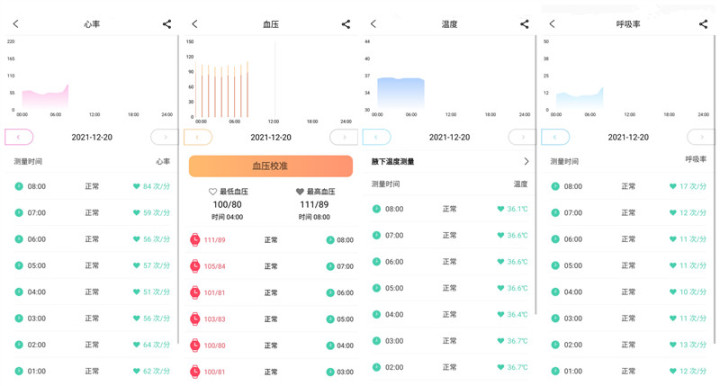Click clock icon of 温度 07:00 row
The width and height of the screenshot is (720, 386).
point(377,235)
